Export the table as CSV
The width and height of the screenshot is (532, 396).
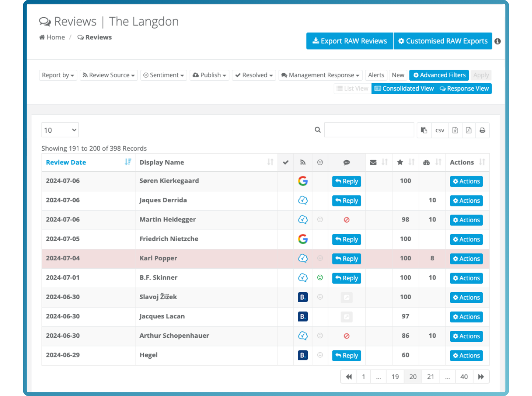click(x=440, y=130)
